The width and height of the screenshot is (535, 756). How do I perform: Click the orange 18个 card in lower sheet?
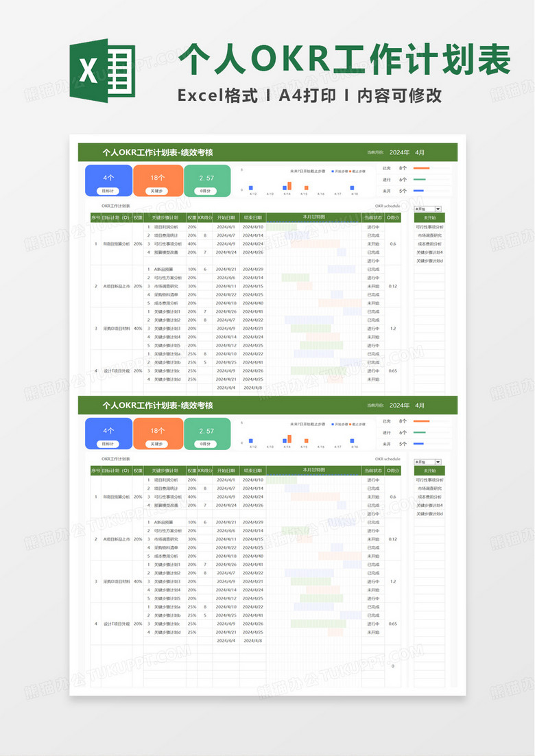[158, 434]
